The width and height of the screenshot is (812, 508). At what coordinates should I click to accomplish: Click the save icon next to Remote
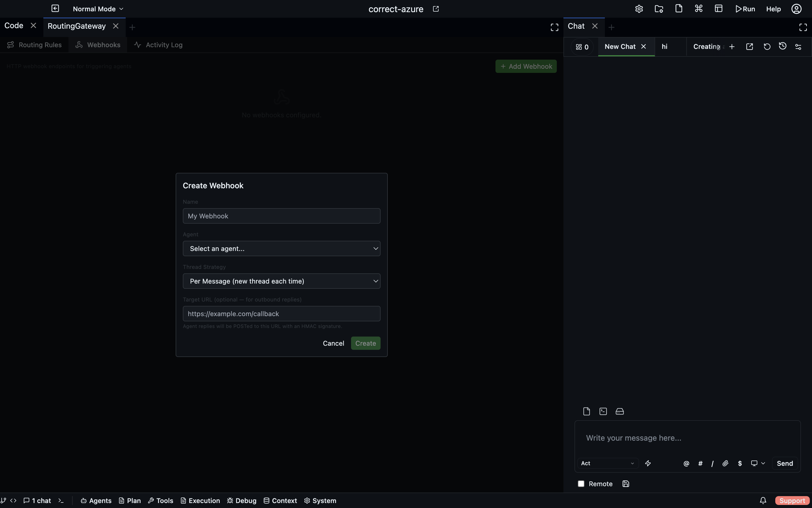coord(626,484)
